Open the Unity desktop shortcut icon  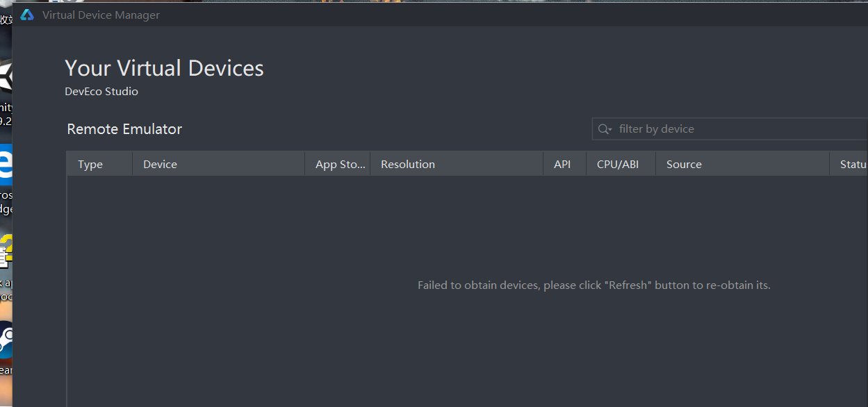point(6,77)
